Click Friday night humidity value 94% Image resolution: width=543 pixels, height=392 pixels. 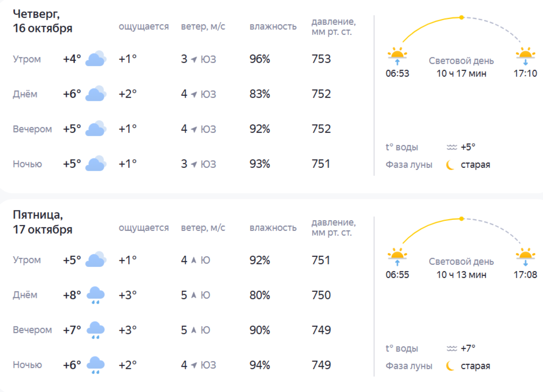(x=260, y=365)
